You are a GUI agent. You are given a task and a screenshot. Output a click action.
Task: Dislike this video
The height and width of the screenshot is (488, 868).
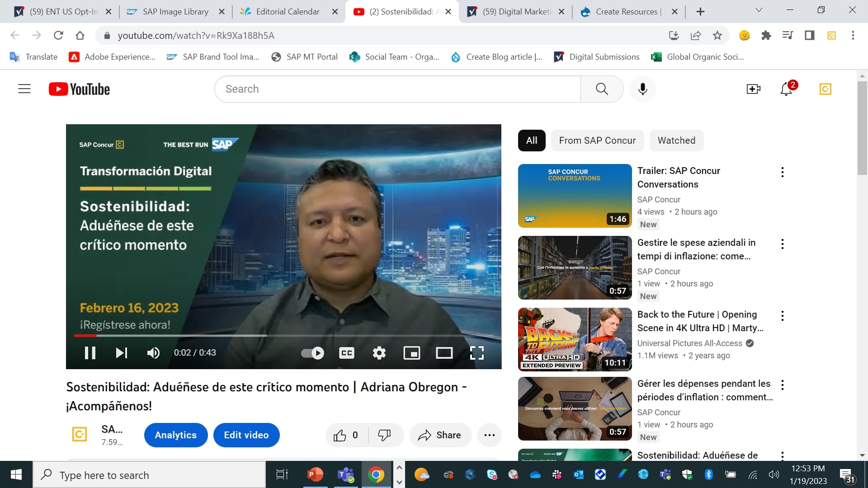coord(384,435)
